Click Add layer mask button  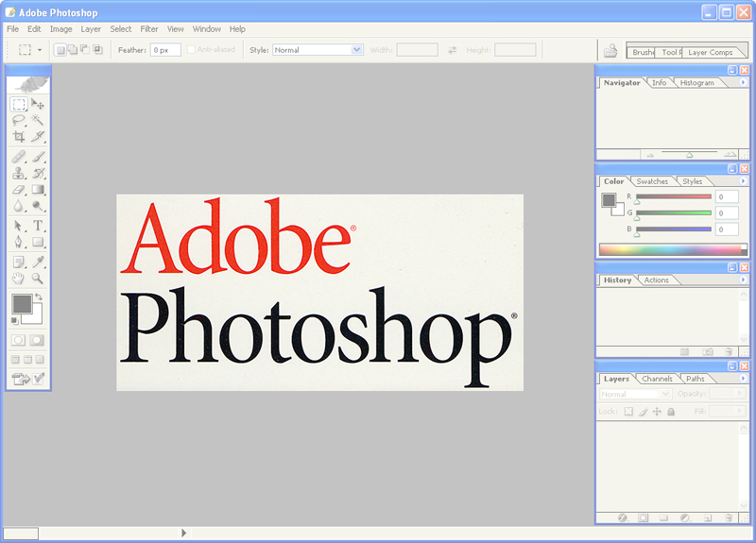coord(644,518)
